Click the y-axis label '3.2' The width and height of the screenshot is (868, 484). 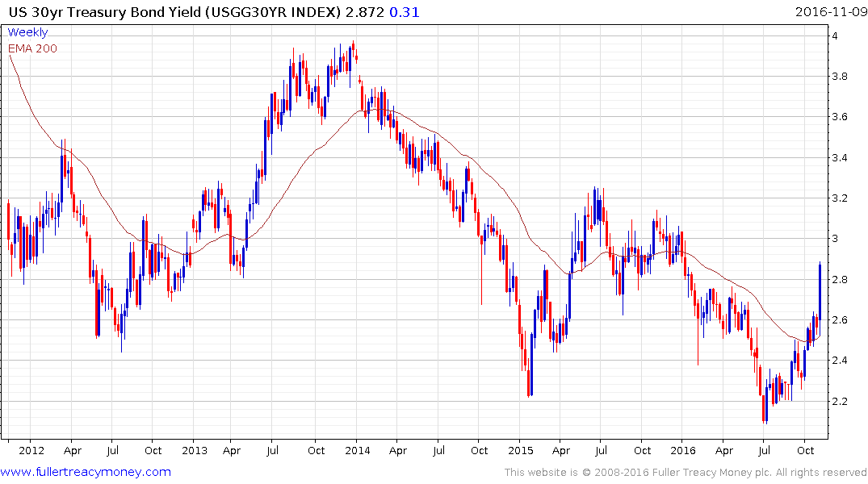click(x=840, y=198)
